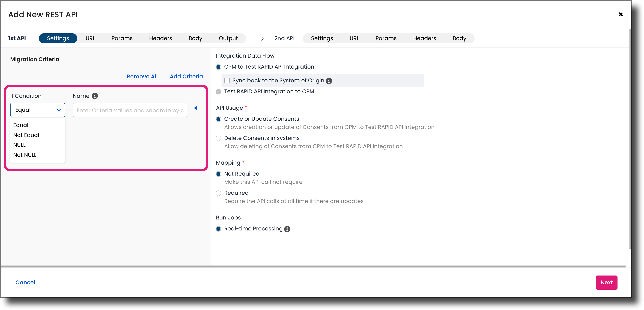Image resolution: width=644 pixels, height=310 pixels.
Task: Show info tooltip next to Name label
Action: [95, 96]
